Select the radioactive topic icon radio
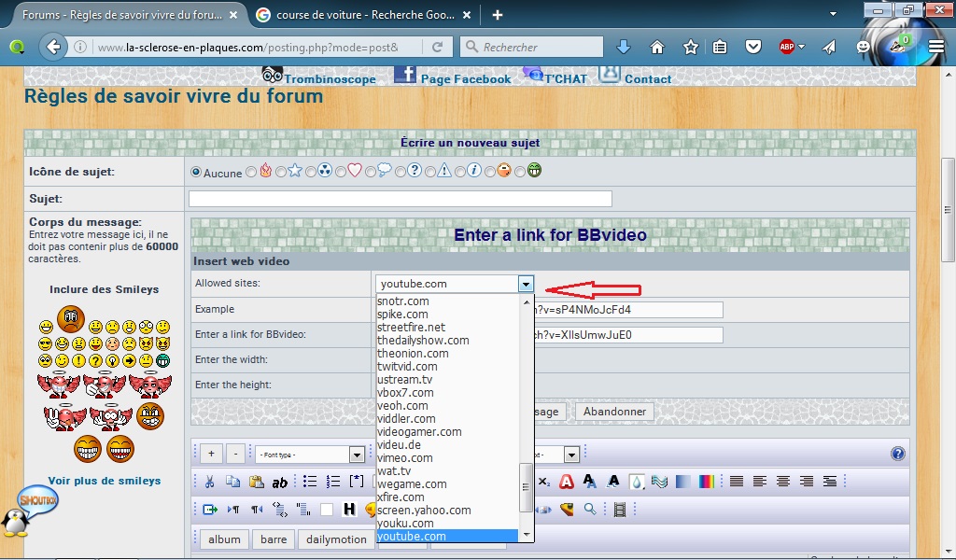Screen dimensions: 956x560 [x=311, y=173]
